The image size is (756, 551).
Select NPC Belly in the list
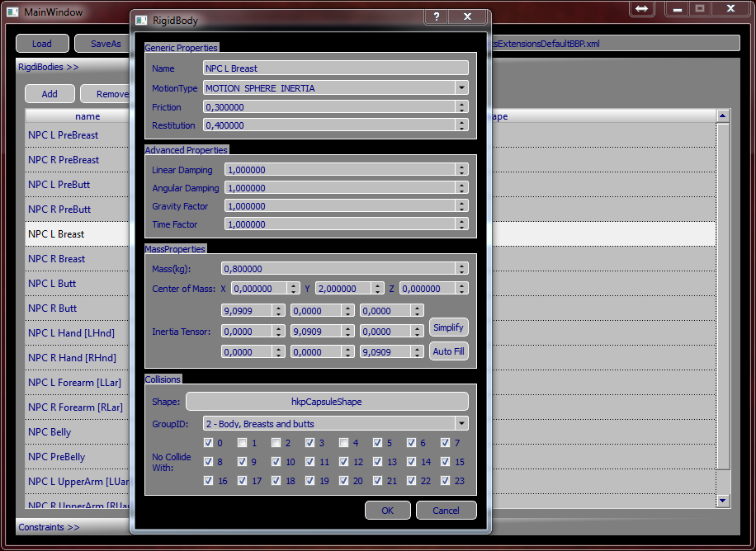click(50, 432)
